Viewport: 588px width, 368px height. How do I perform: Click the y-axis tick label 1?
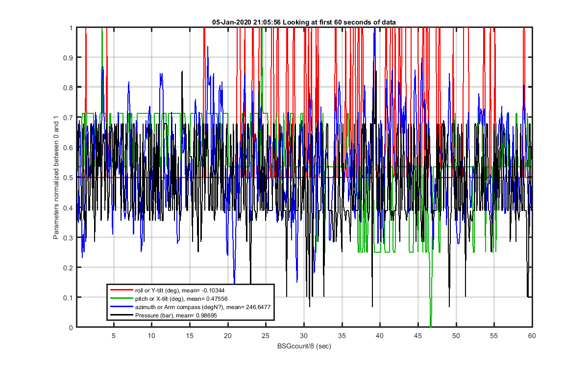click(x=72, y=28)
